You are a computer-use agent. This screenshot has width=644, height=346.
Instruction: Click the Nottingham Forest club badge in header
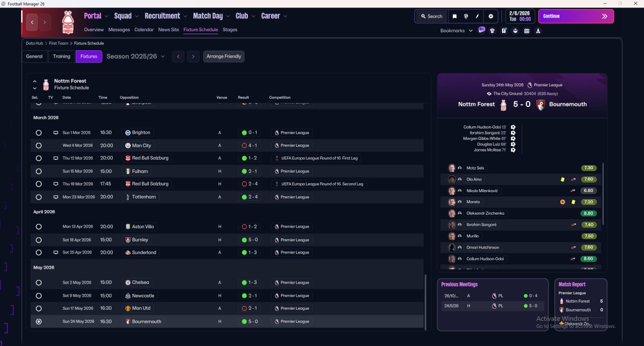click(67, 22)
